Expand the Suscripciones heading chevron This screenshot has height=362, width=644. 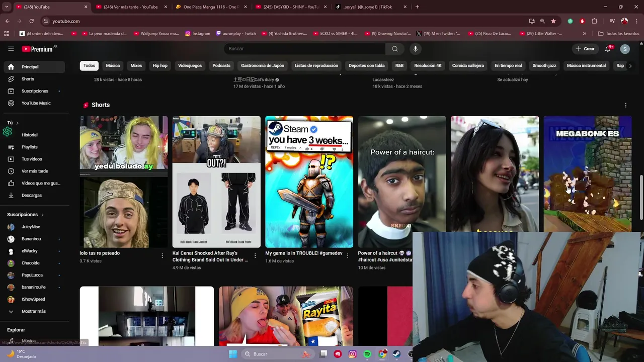click(42, 215)
